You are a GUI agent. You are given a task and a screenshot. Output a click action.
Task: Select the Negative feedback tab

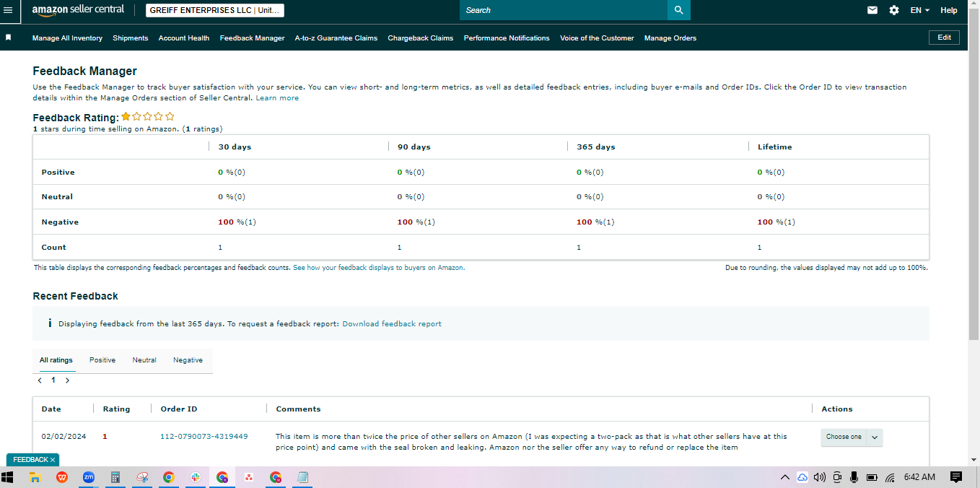coord(188,360)
